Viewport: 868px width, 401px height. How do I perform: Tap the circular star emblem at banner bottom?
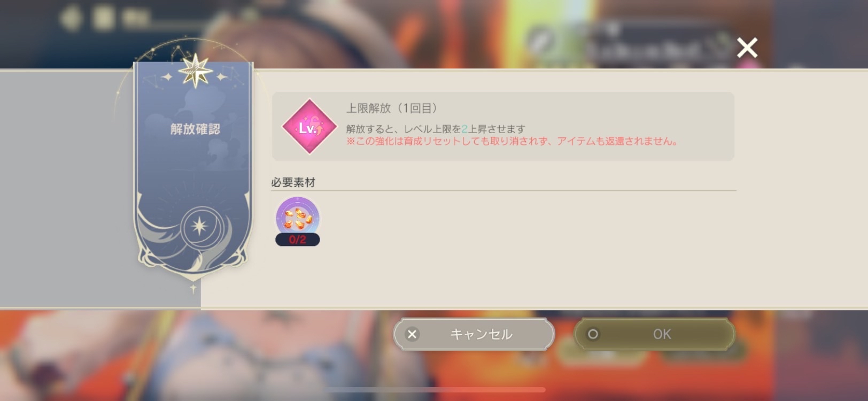pyautogui.click(x=199, y=227)
